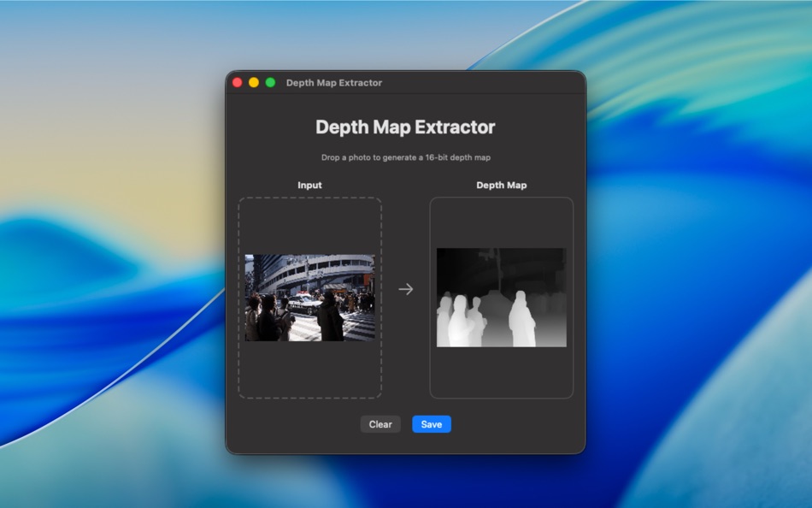
Task: Select the Input panel label
Action: (x=309, y=185)
